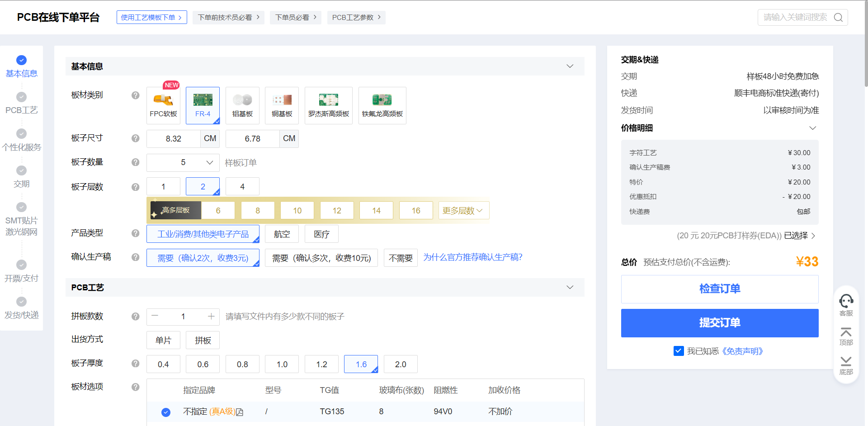
Task: Open 《免责声明》 link
Action: [x=742, y=351]
